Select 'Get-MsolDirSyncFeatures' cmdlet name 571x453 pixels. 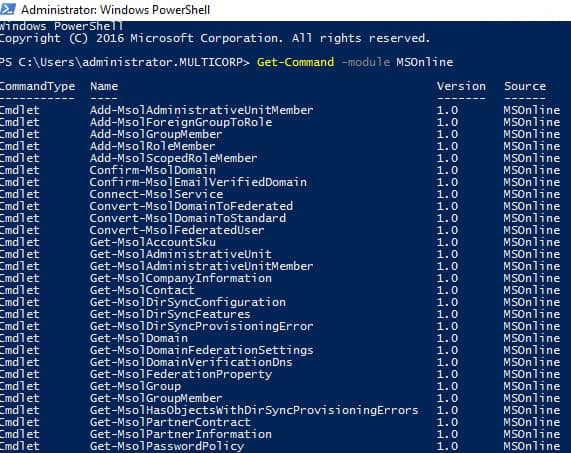point(170,315)
